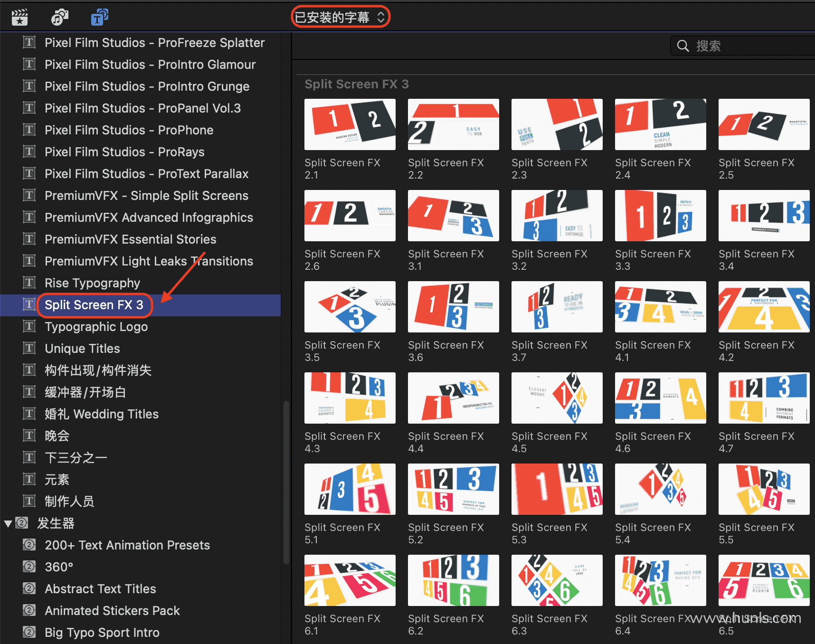This screenshot has width=815, height=644.
Task: Click the generator icon beside Abstract Text Titles
Action: tap(29, 588)
